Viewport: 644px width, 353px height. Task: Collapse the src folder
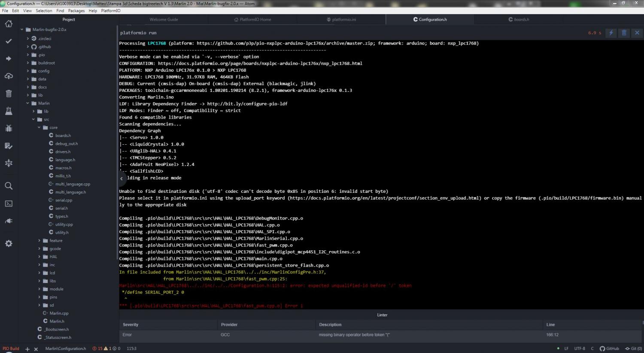(x=33, y=119)
